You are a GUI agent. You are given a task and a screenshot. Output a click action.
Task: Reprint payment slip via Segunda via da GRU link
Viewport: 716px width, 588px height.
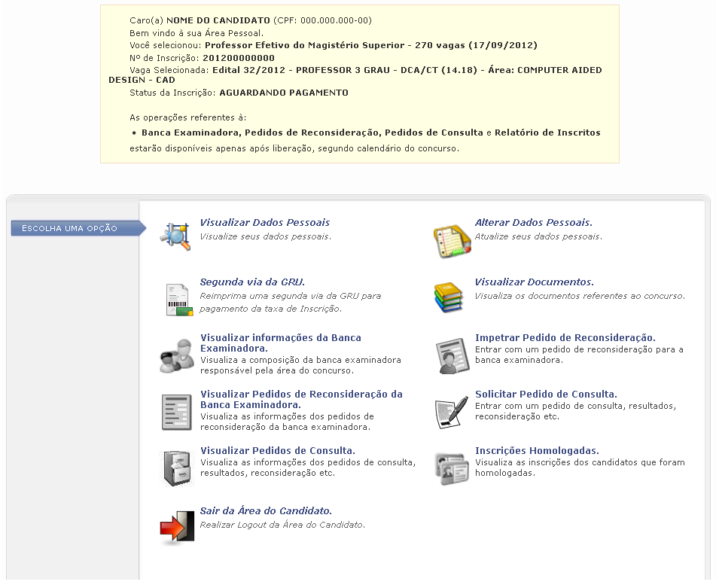point(252,282)
